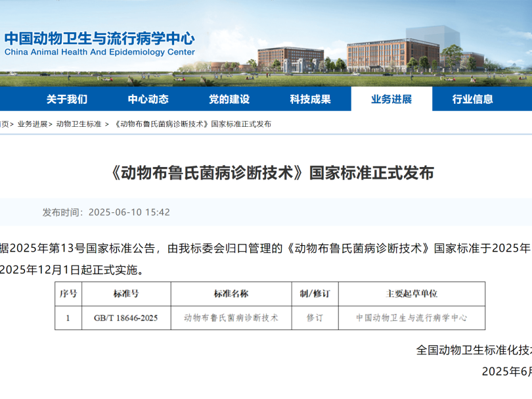Click the 中国动物卫生与流行病学中心 site logo
The image size is (532, 399).
coord(99,38)
